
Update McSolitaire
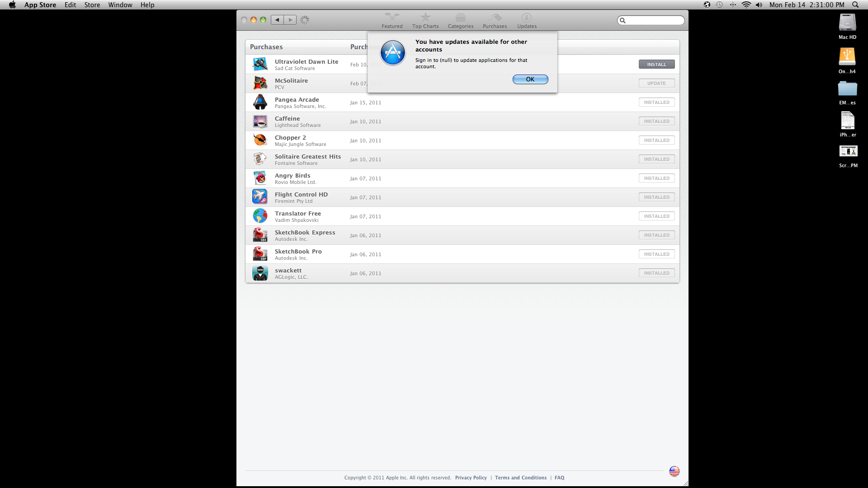coord(656,83)
